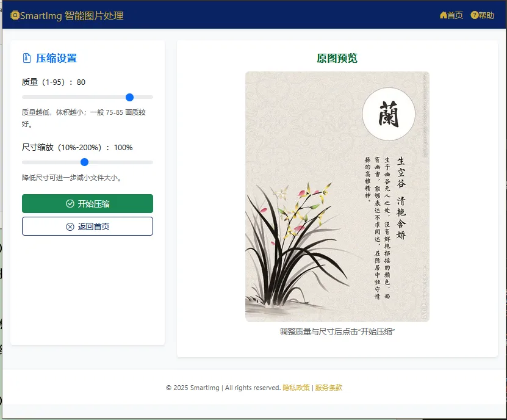Click the 压缩设置 panel heading

click(x=56, y=58)
